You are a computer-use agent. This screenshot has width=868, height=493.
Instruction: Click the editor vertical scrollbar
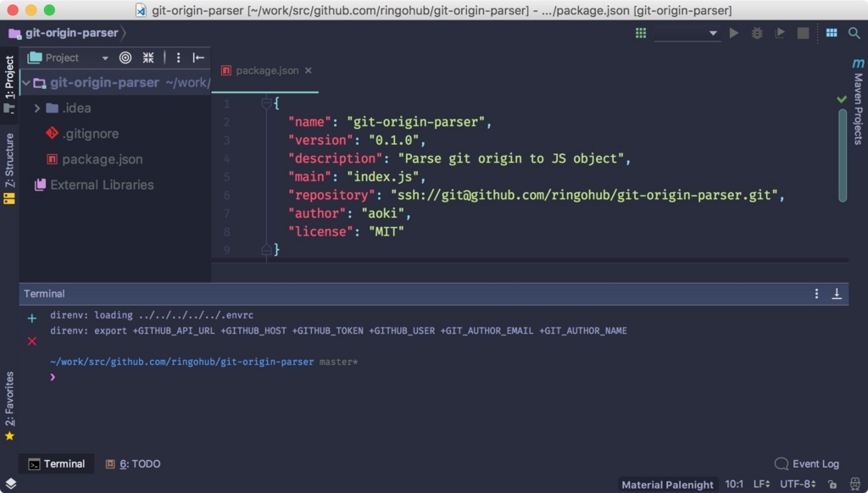[x=843, y=156]
